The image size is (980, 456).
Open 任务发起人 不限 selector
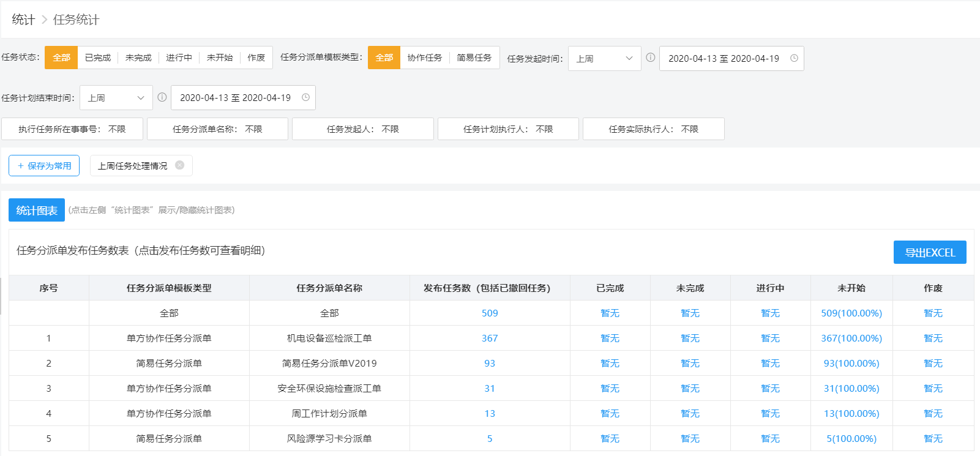click(x=363, y=129)
